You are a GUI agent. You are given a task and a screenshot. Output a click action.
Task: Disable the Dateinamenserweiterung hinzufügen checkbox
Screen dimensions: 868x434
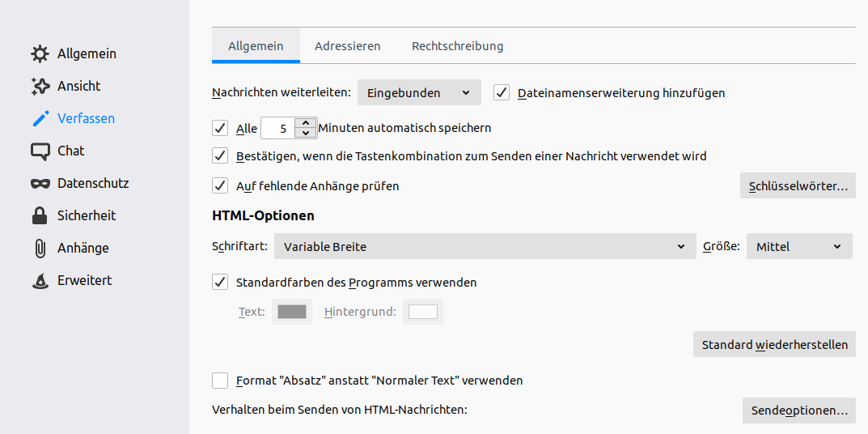(502, 92)
